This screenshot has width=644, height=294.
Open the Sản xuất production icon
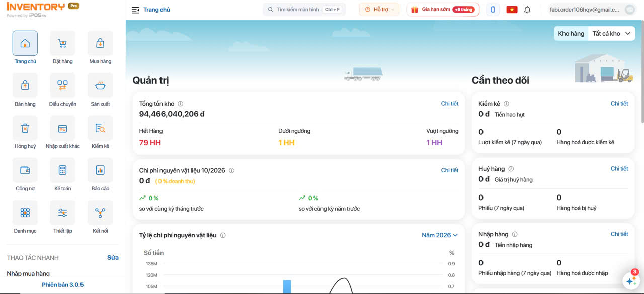(x=100, y=85)
